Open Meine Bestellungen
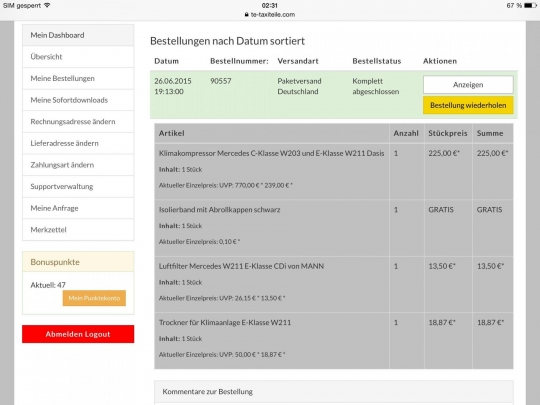 78,79
